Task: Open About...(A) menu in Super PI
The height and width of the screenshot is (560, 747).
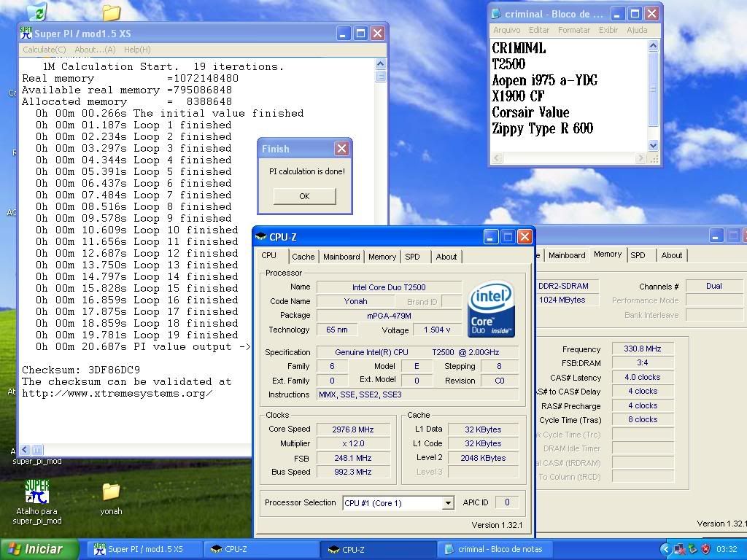Action: [95, 50]
